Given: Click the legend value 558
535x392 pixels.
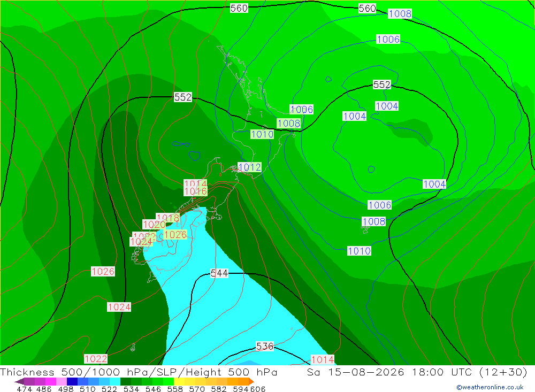Looking at the screenshot, I should pos(175,389).
